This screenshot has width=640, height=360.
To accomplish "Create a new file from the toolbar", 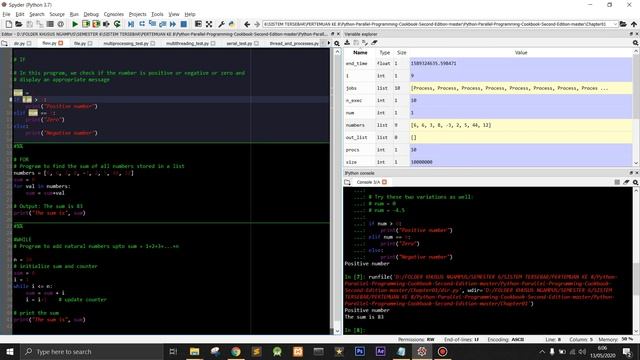I will click(x=9, y=24).
